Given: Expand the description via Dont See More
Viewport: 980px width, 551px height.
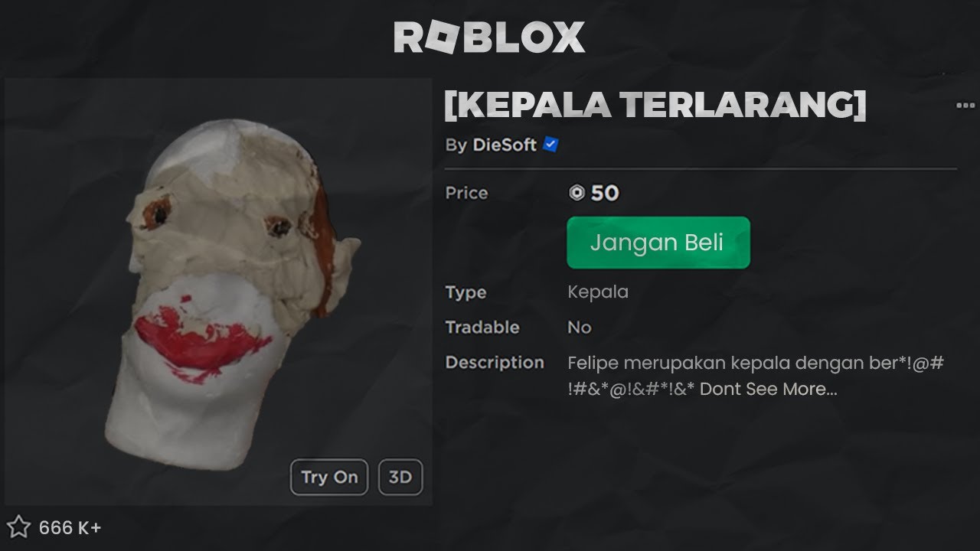Looking at the screenshot, I should pos(769,389).
